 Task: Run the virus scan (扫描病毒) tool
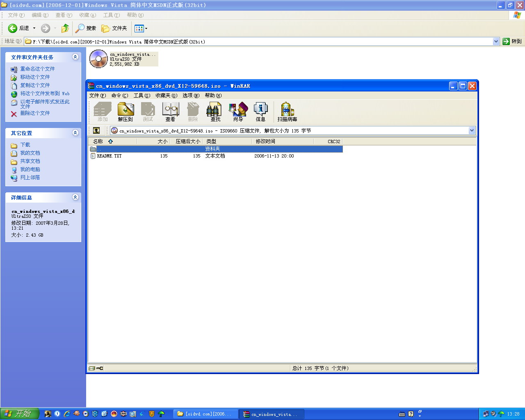tap(287, 112)
